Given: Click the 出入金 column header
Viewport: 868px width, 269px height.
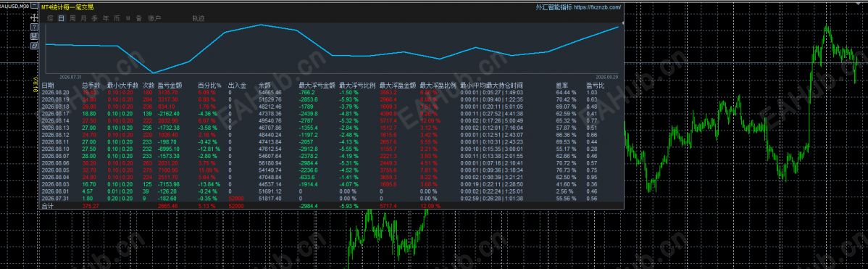Looking at the screenshot, I should pyautogui.click(x=237, y=86).
